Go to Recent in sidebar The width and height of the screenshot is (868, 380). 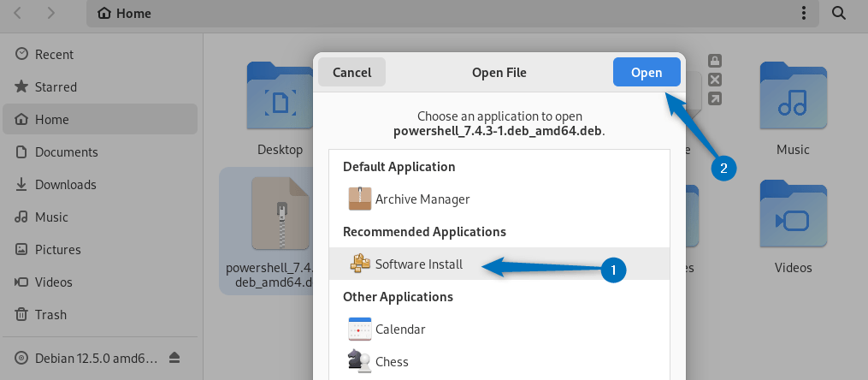click(52, 55)
